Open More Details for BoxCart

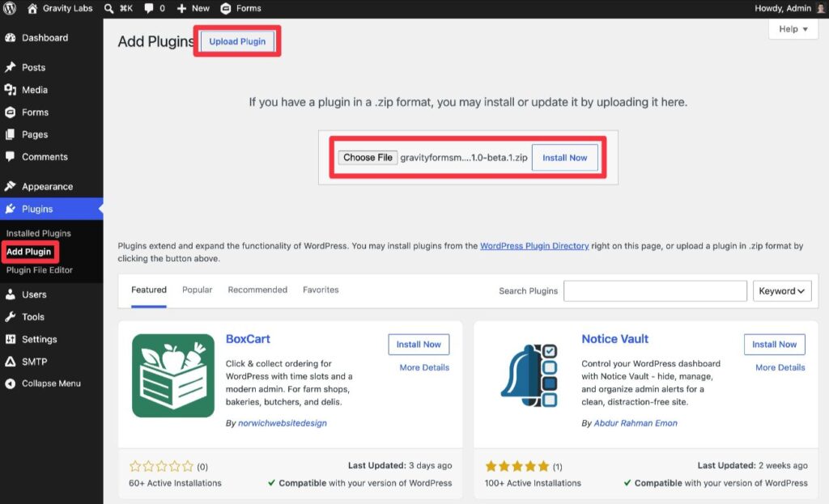click(x=424, y=367)
